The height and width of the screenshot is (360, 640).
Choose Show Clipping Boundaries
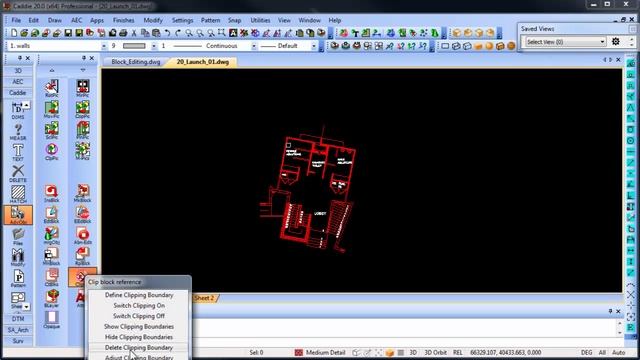tap(139, 327)
